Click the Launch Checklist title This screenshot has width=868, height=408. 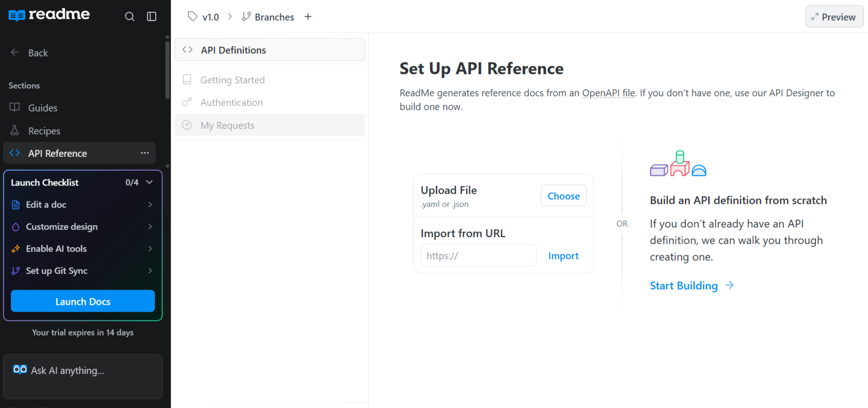[x=44, y=182]
